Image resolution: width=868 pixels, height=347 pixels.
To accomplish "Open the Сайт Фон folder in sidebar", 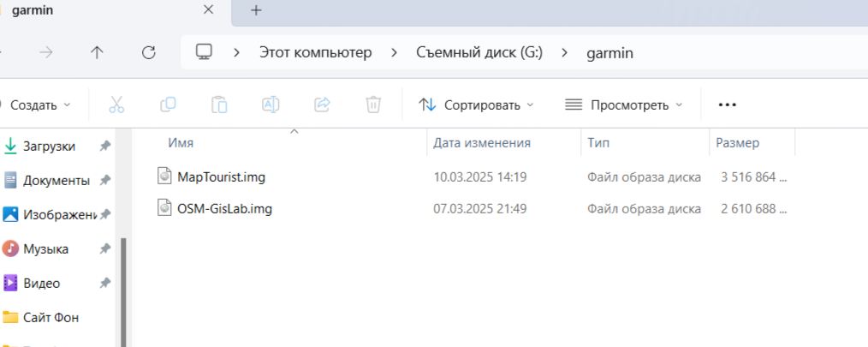I will pyautogui.click(x=49, y=318).
